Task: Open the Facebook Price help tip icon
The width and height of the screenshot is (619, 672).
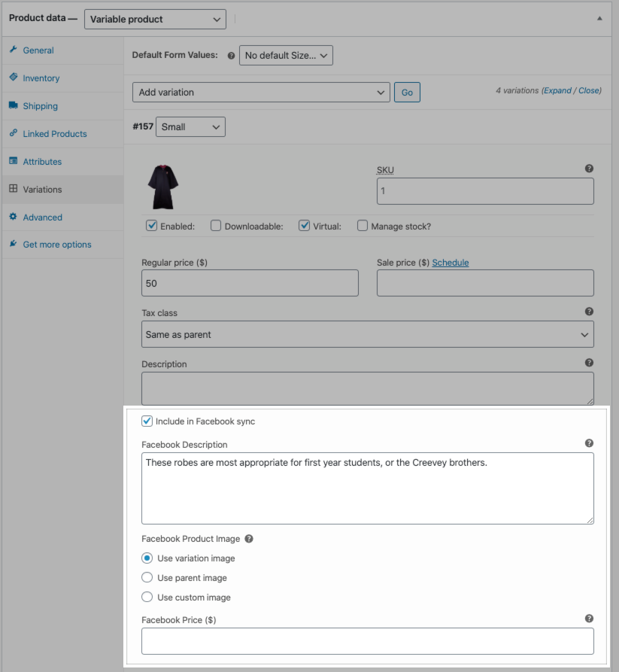Action: (589, 619)
